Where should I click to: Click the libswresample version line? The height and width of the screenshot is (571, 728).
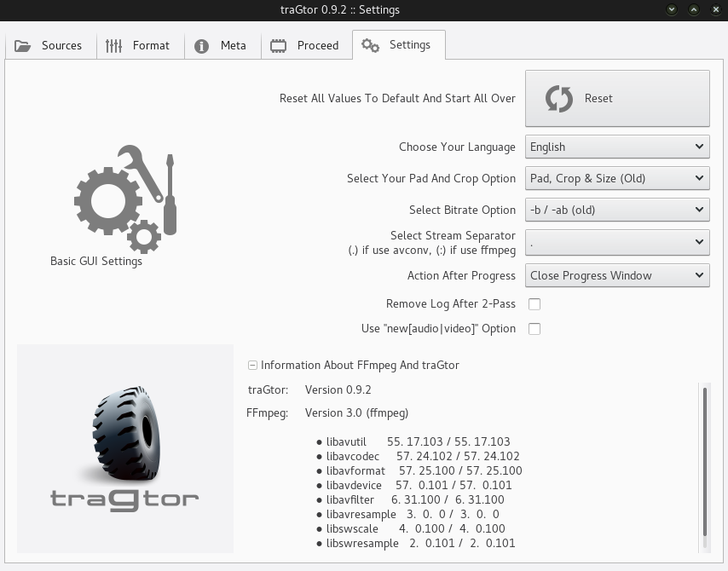pyautogui.click(x=416, y=543)
